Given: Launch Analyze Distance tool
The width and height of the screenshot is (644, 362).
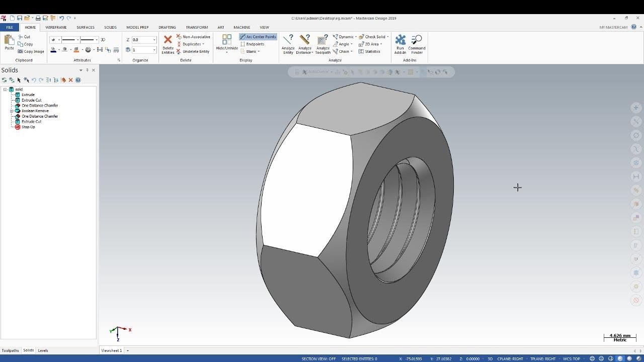Looking at the screenshot, I should (x=304, y=44).
